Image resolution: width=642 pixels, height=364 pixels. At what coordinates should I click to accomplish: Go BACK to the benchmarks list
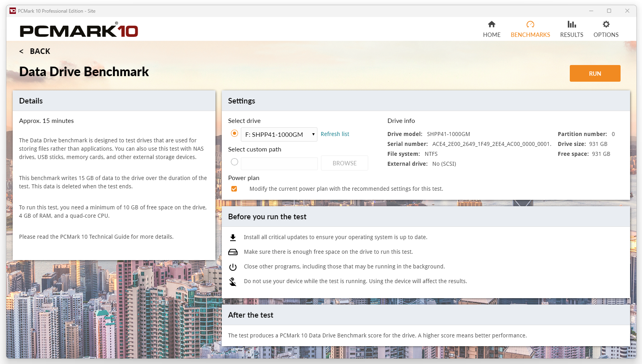(x=35, y=52)
